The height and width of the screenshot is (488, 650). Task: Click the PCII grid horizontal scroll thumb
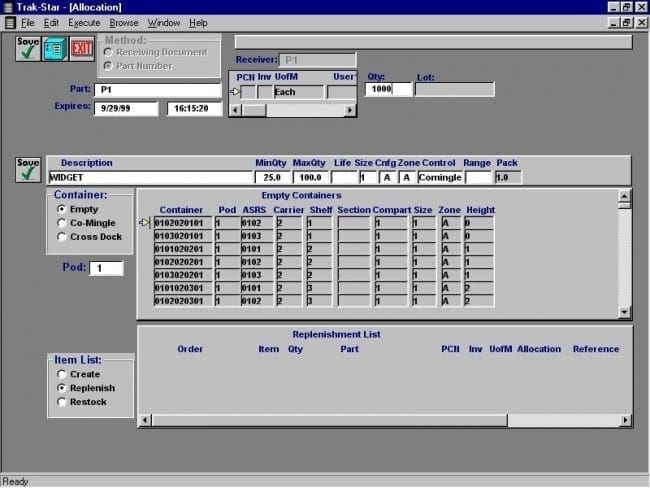click(254, 110)
